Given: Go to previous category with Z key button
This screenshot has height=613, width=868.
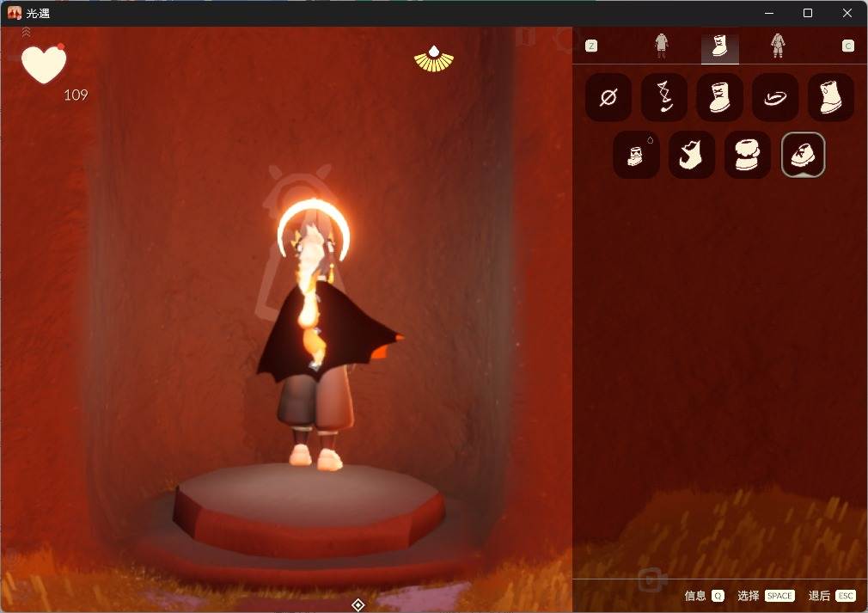Looking at the screenshot, I should click(x=591, y=46).
